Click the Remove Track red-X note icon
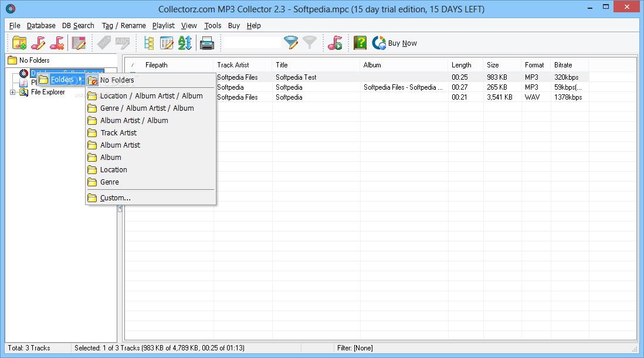The width and height of the screenshot is (644, 358). click(x=57, y=43)
